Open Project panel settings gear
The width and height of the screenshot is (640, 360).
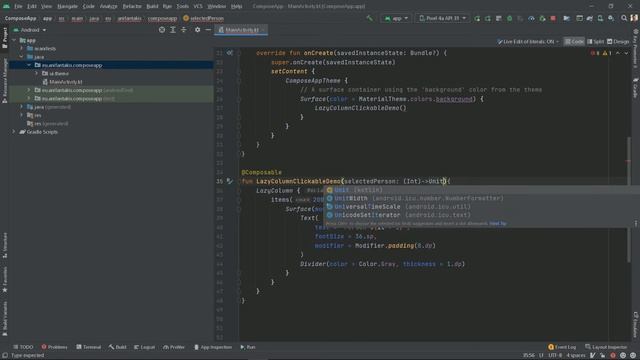point(198,30)
